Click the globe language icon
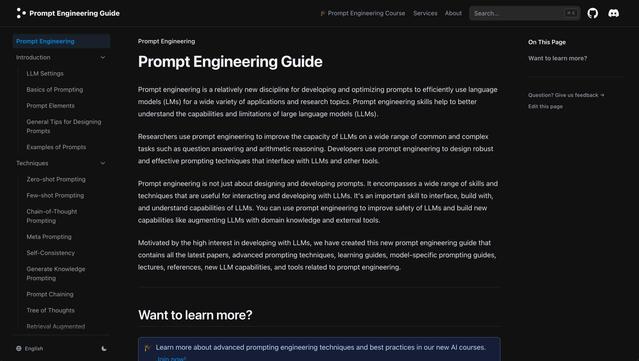The image size is (639, 361). pyautogui.click(x=19, y=348)
